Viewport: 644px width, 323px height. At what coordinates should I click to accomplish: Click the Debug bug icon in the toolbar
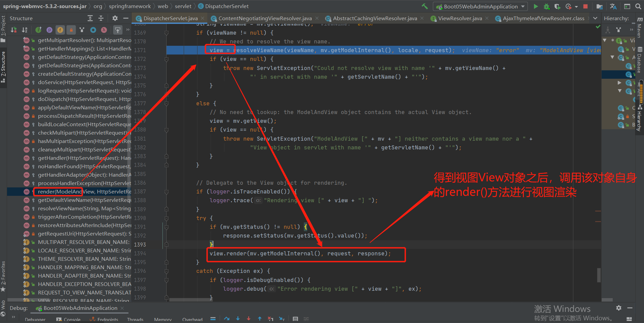(546, 6)
